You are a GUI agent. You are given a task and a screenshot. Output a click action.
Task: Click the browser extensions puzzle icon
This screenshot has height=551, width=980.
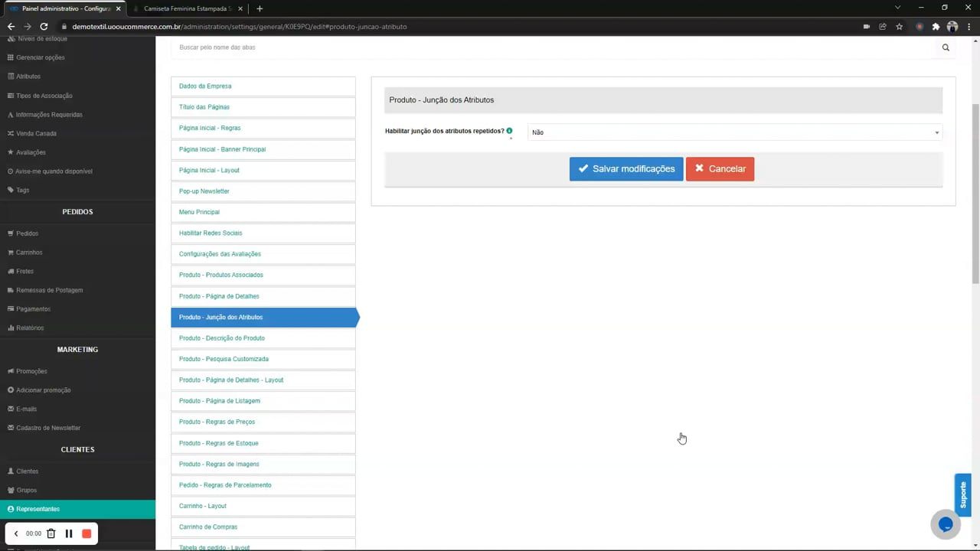[936, 26]
